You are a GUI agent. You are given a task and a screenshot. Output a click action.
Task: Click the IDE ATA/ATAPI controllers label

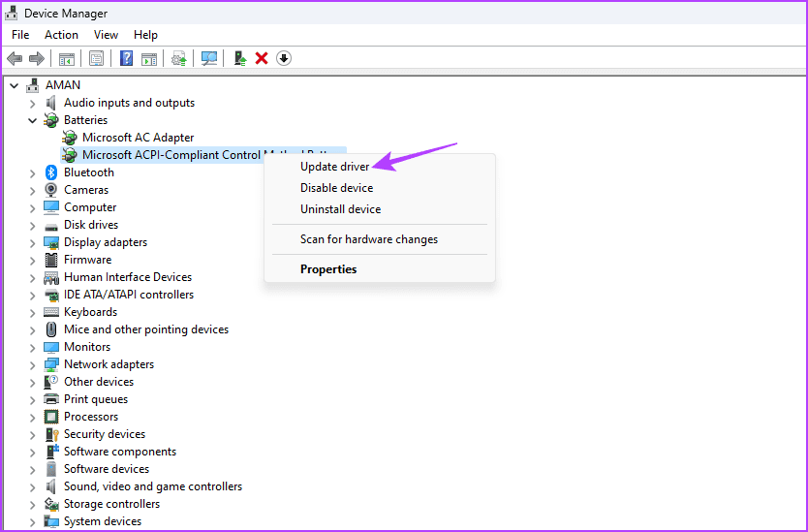pyautogui.click(x=129, y=295)
